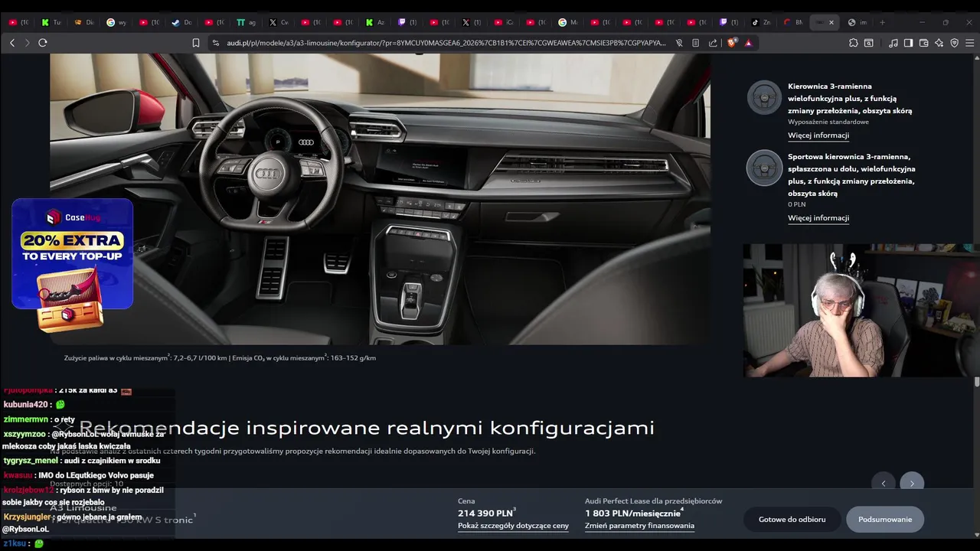Open the extensions puzzle icon
The width and height of the screenshot is (980, 551).
coord(854,43)
